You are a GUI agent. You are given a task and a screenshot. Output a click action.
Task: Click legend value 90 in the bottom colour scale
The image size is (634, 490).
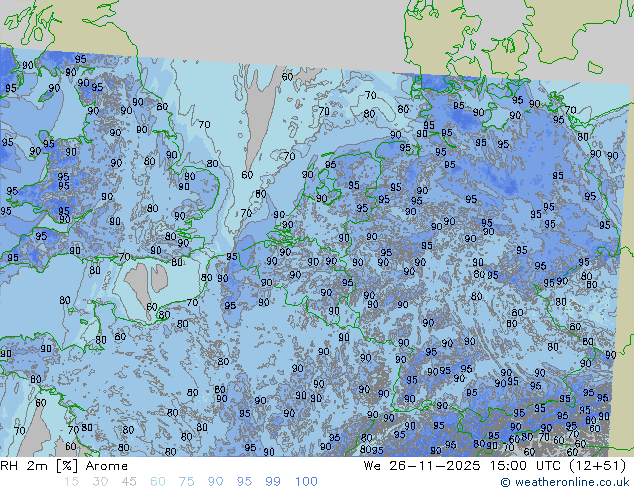(x=215, y=482)
